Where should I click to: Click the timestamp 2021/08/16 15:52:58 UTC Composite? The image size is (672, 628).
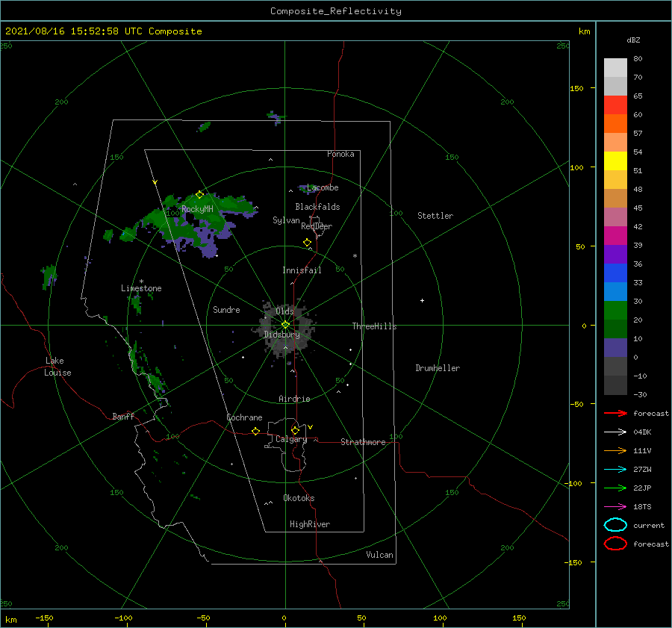pyautogui.click(x=104, y=31)
